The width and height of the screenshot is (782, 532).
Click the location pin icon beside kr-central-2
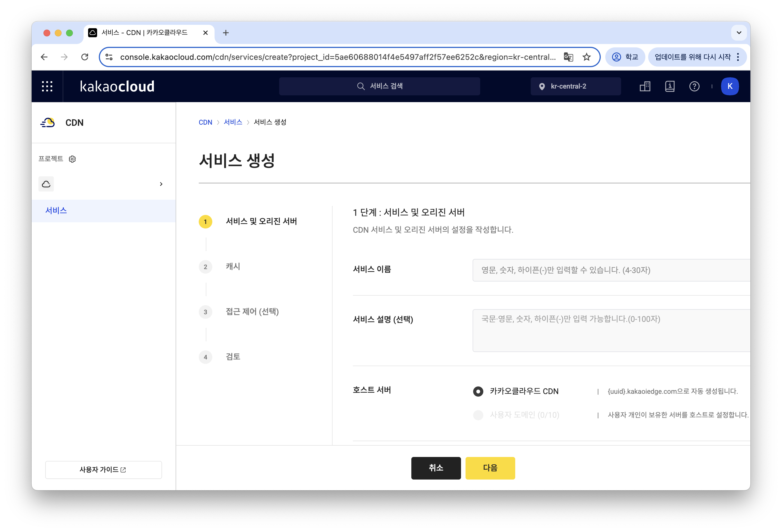[x=542, y=86]
